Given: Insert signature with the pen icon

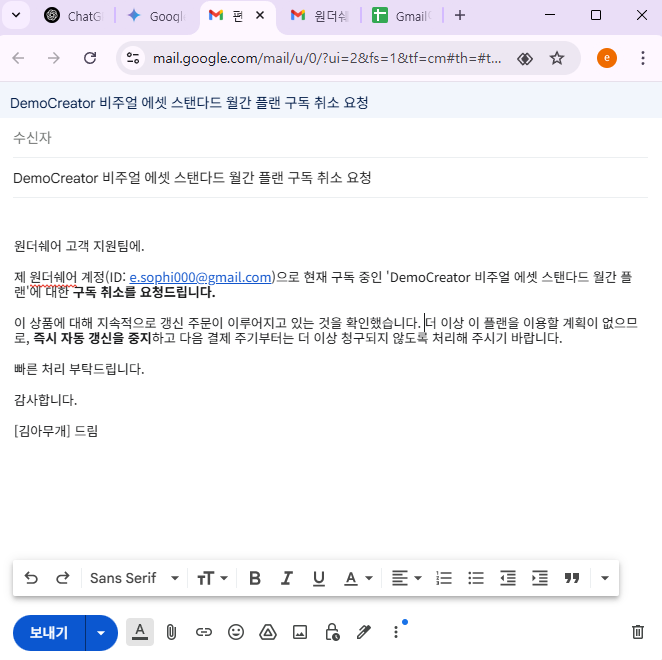Looking at the screenshot, I should (x=364, y=632).
